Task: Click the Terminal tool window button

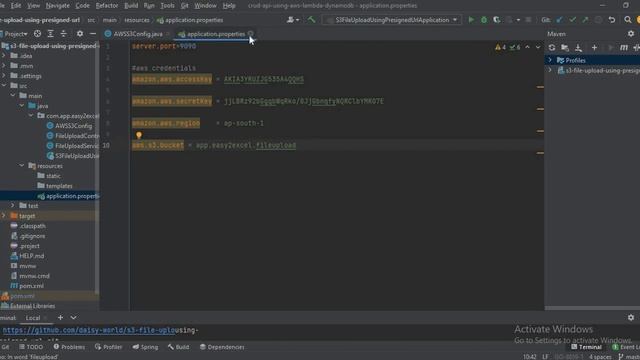Action: (586, 347)
